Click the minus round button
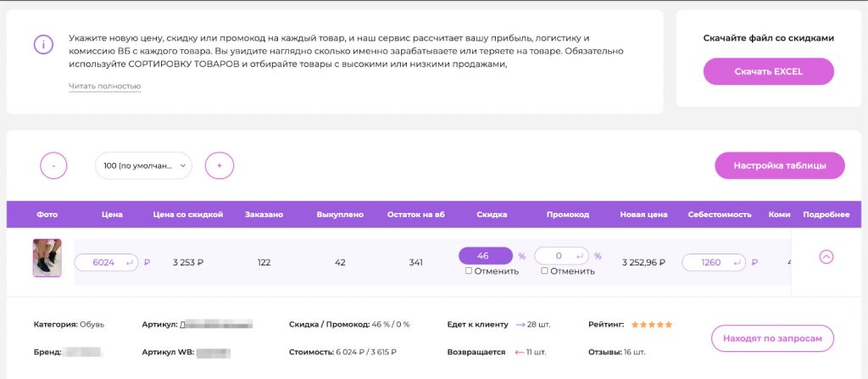 pos(53,165)
